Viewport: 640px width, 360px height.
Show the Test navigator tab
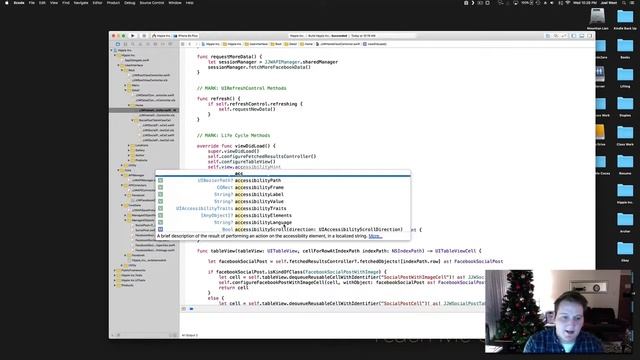coord(148,44)
